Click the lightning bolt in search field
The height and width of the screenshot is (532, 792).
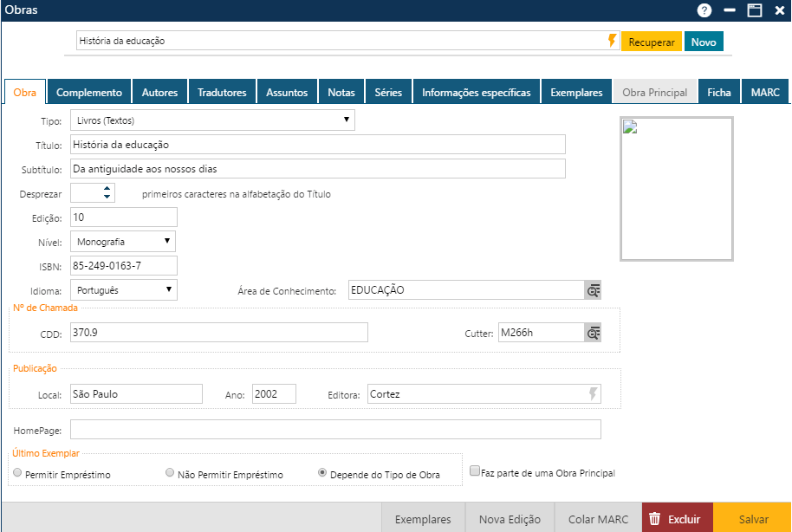pyautogui.click(x=613, y=41)
